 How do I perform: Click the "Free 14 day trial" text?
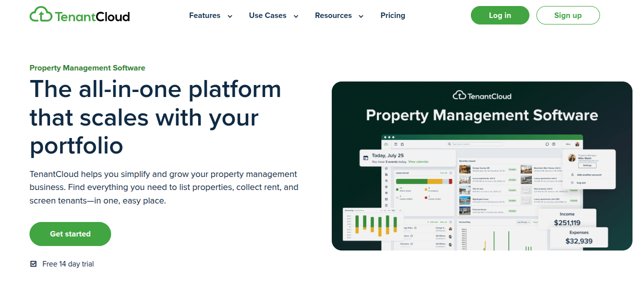coord(68,264)
